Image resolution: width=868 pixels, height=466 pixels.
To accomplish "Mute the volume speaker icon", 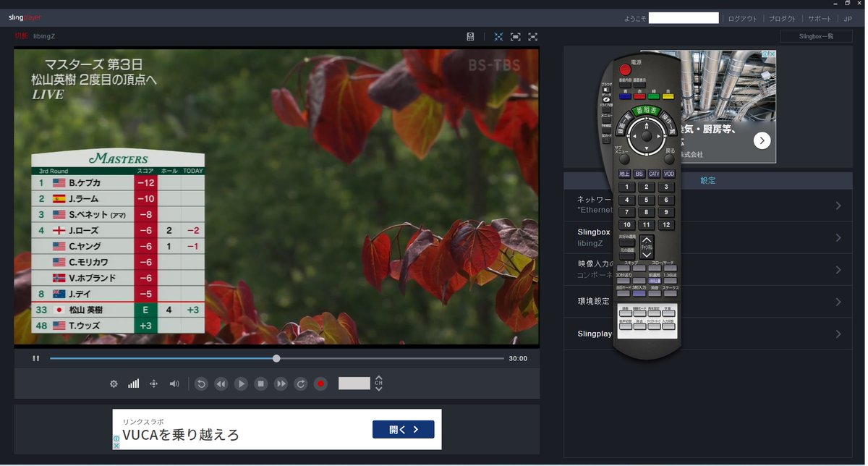I will (174, 384).
